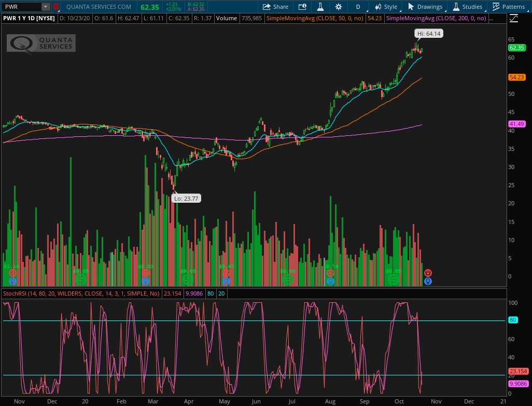The width and height of the screenshot is (532, 406).
Task: Open the Style menu
Action: pyautogui.click(x=386, y=7)
